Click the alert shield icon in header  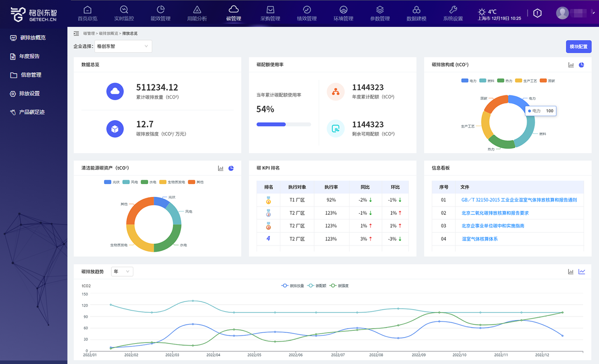(x=537, y=13)
